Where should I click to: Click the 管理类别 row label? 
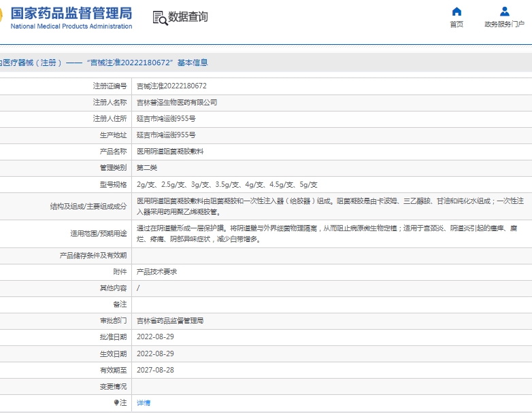tap(114, 167)
